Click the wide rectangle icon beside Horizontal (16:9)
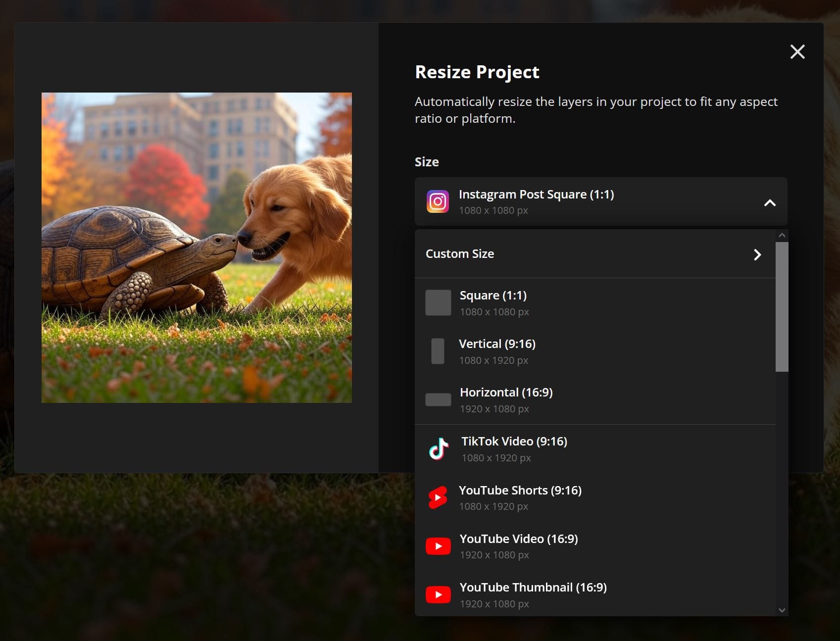Image resolution: width=840 pixels, height=641 pixels. pyautogui.click(x=438, y=399)
